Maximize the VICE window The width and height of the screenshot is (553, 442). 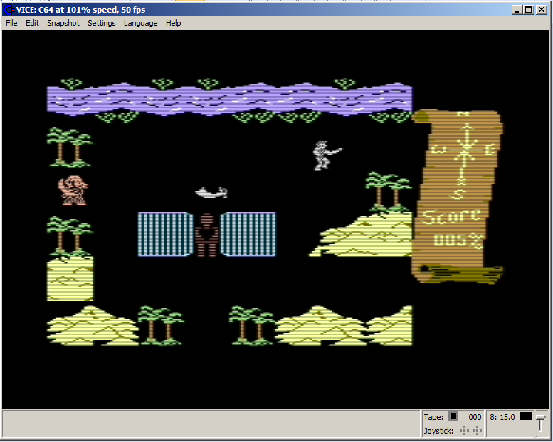[529, 10]
